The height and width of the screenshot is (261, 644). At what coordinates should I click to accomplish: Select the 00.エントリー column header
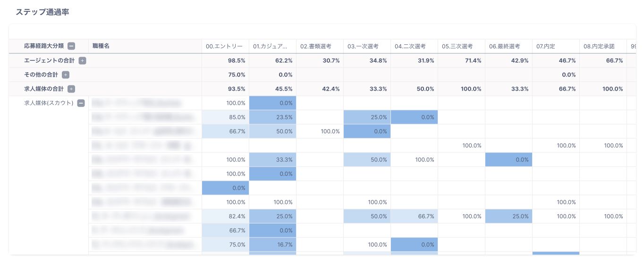tap(224, 46)
